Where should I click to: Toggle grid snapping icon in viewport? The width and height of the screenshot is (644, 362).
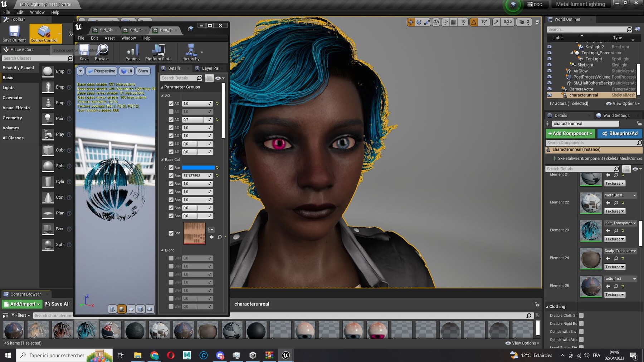point(453,22)
